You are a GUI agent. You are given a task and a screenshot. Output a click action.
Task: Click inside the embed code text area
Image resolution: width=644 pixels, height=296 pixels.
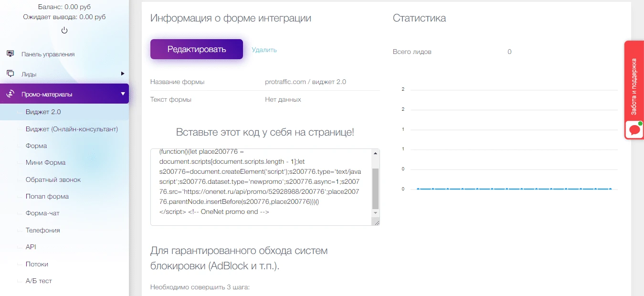coord(261,187)
